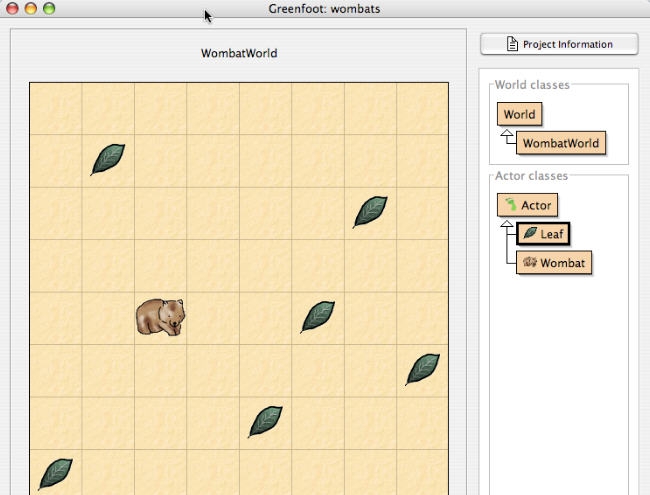Image resolution: width=650 pixels, height=495 pixels.
Task: Open Project Information
Action: 560,44
